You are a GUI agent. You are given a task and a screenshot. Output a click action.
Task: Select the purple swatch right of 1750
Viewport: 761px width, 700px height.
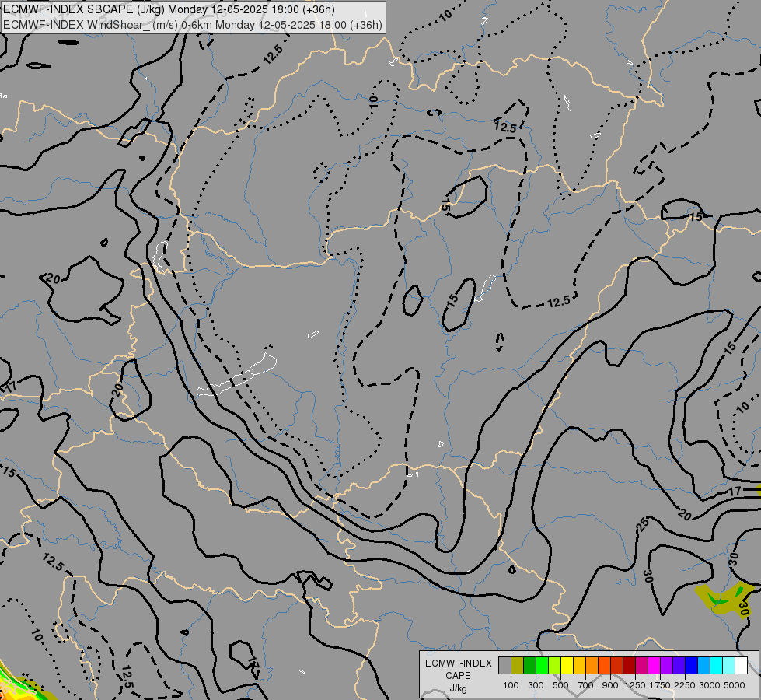666,666
